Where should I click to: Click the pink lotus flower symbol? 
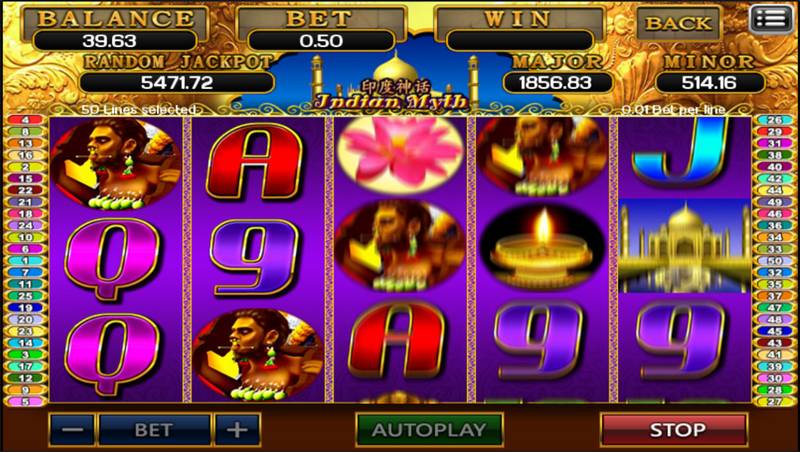coord(401,154)
